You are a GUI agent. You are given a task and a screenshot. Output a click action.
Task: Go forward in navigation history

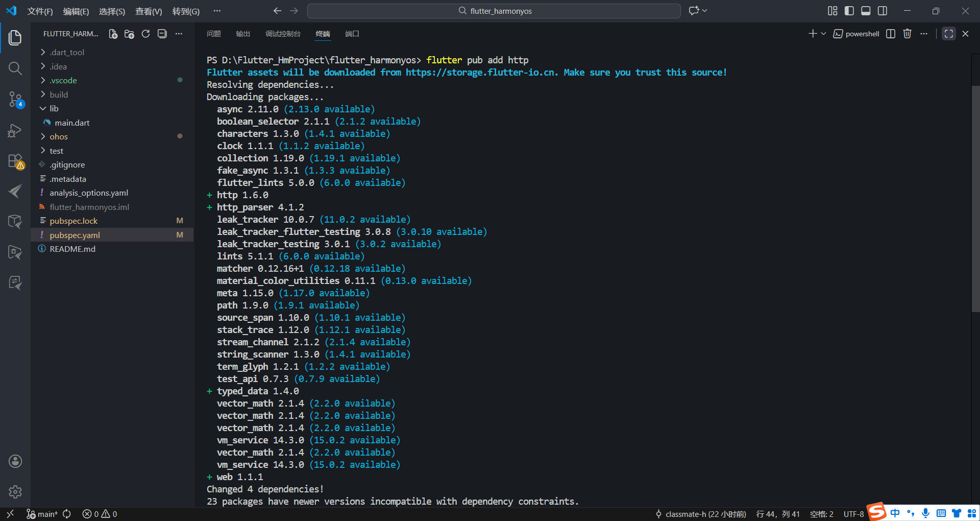click(294, 11)
